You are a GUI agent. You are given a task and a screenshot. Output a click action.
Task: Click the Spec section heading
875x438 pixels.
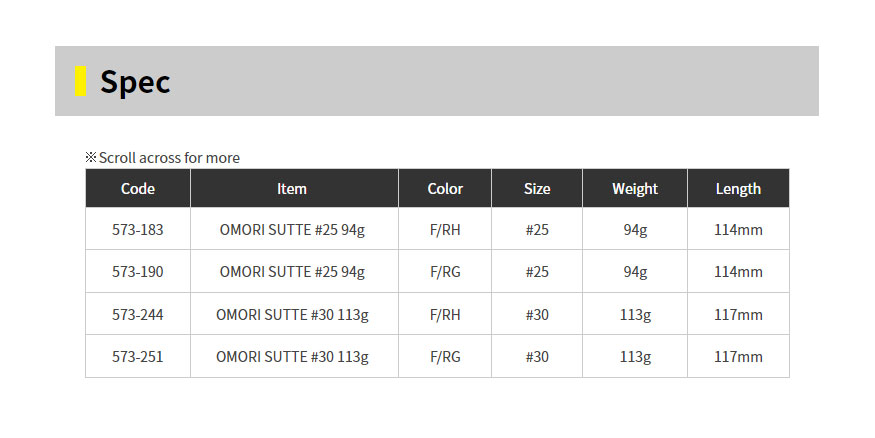pyautogui.click(x=135, y=82)
